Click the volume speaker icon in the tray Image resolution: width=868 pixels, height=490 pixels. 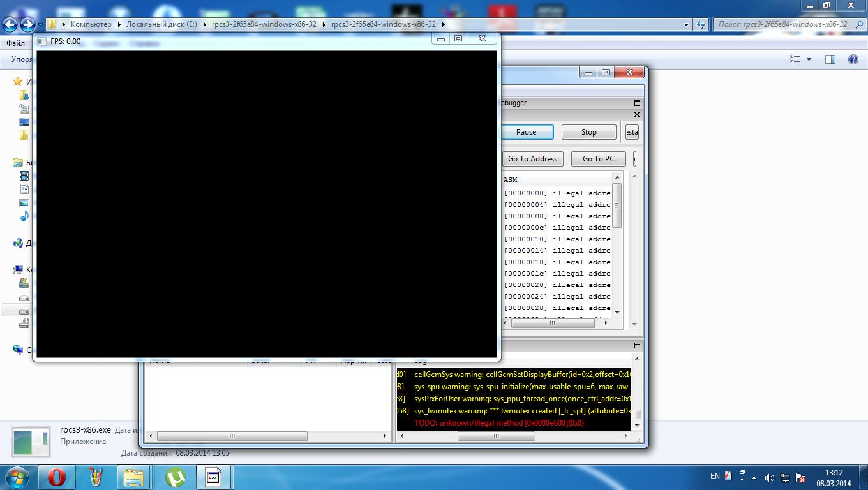click(x=769, y=477)
